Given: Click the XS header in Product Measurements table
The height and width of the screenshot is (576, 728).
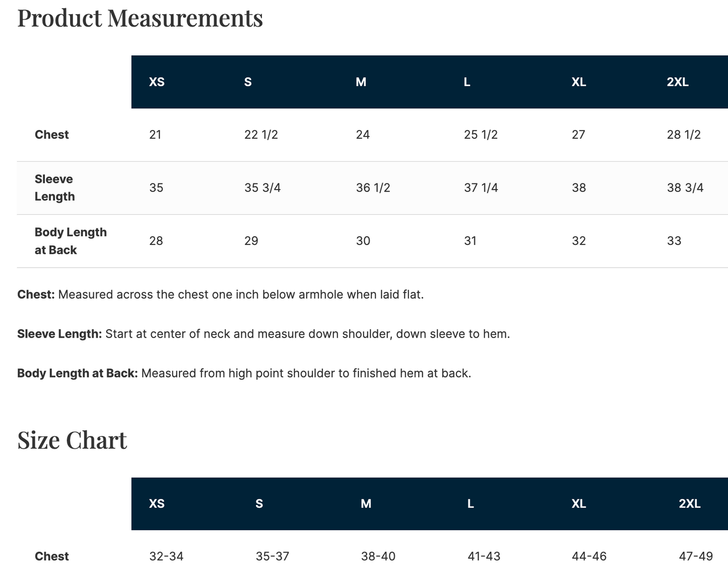Looking at the screenshot, I should click(157, 82).
